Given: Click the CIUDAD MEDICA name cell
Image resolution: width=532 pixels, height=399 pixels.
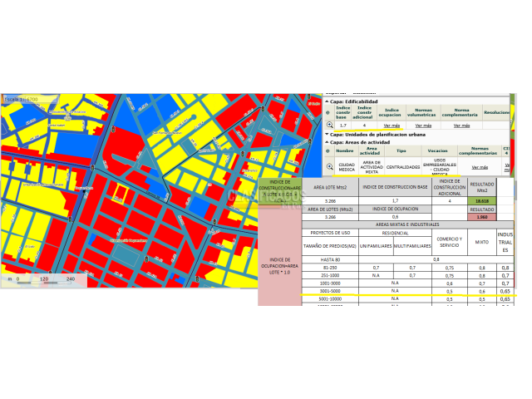Looking at the screenshot, I should [347, 167].
